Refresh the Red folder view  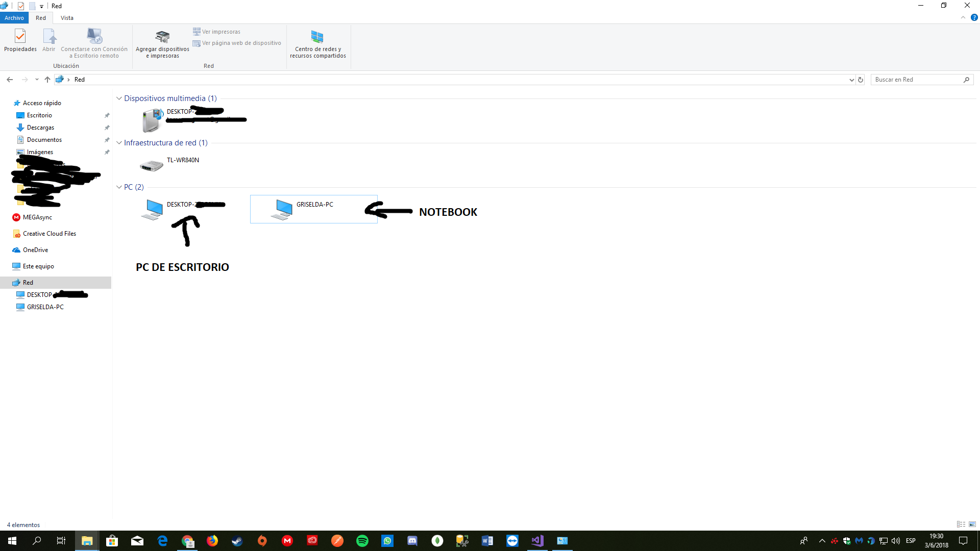(x=861, y=80)
